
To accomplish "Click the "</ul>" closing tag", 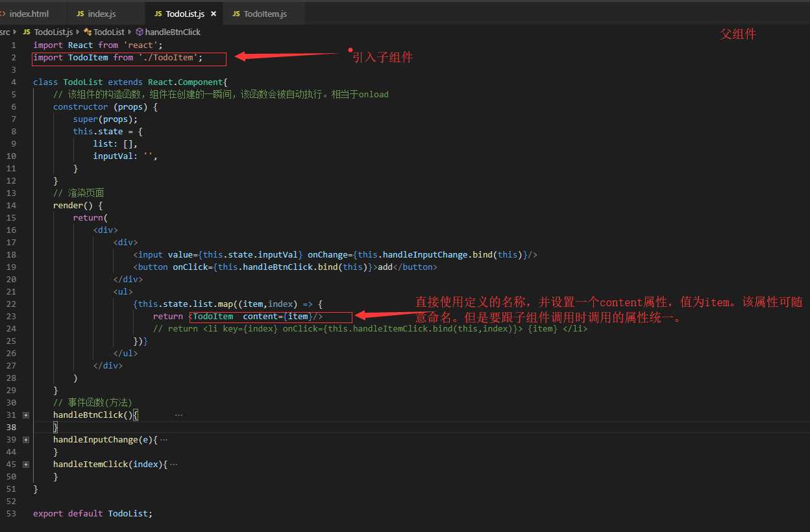I will coord(125,353).
